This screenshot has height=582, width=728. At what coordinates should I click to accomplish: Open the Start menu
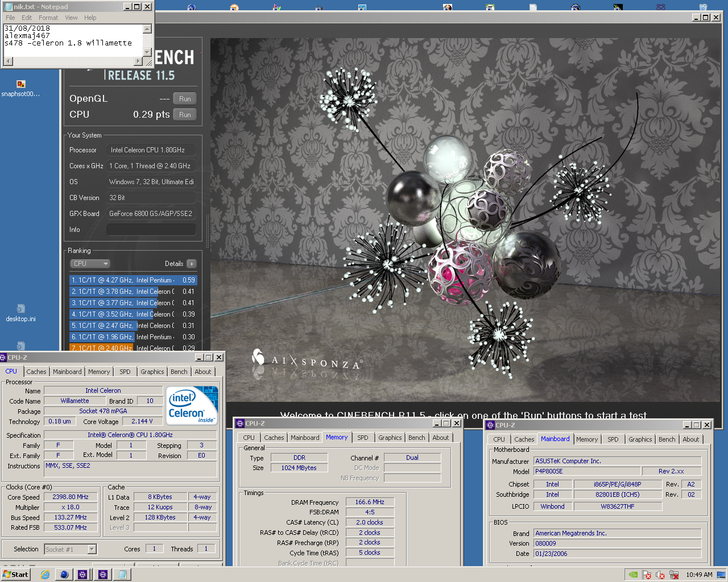(15, 575)
